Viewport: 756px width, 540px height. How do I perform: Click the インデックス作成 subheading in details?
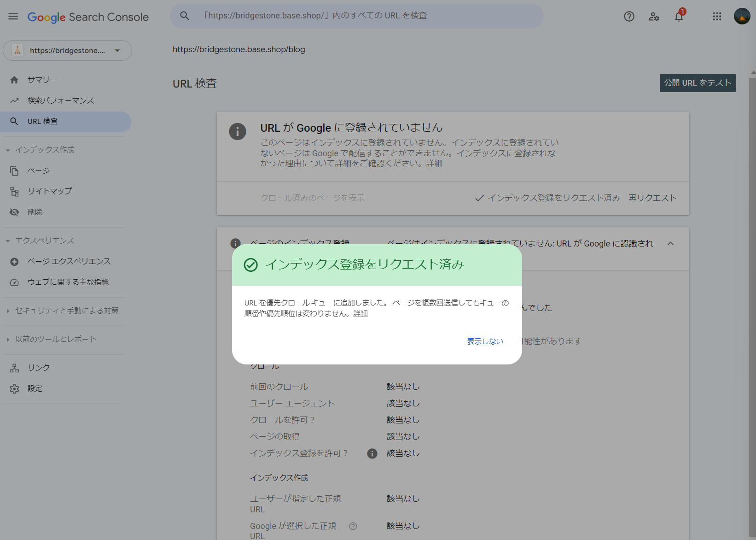point(279,478)
